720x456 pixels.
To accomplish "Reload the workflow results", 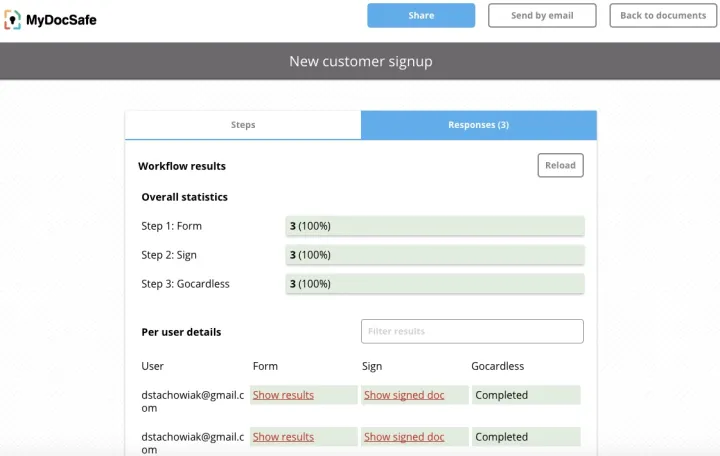I will click(x=561, y=165).
